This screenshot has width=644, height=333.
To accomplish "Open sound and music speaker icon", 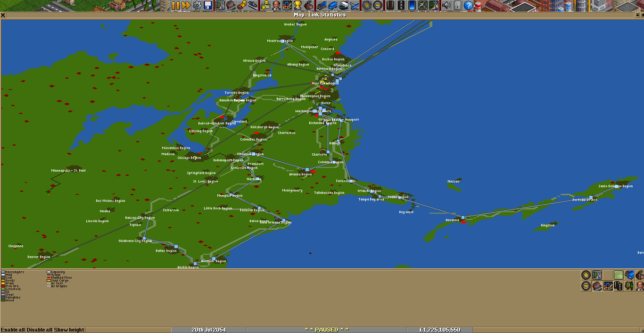I will [x=446, y=5].
